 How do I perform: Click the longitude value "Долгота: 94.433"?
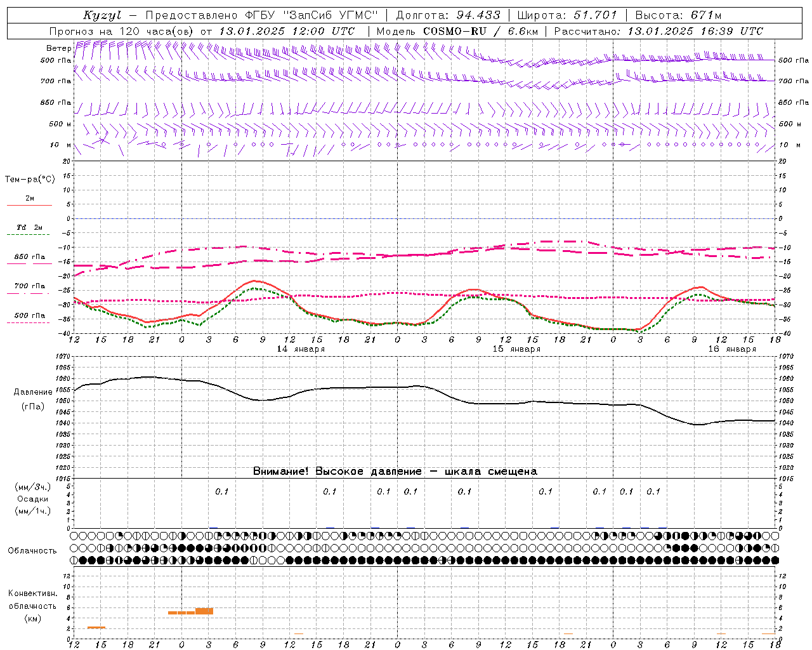click(x=448, y=15)
